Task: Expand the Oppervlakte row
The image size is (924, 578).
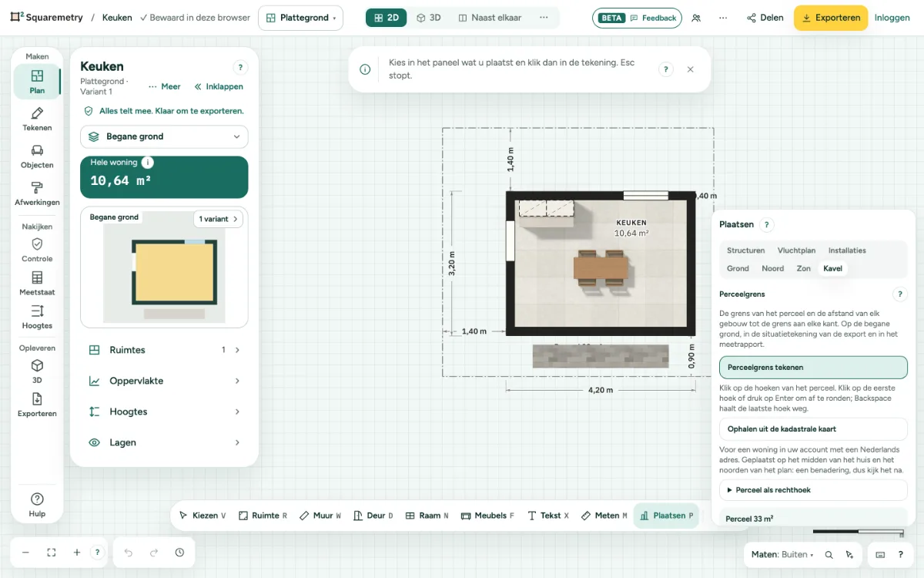Action: [164, 381]
